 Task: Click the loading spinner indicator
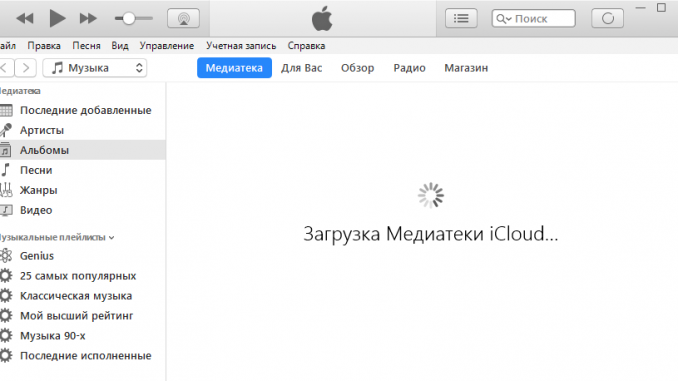click(x=431, y=195)
